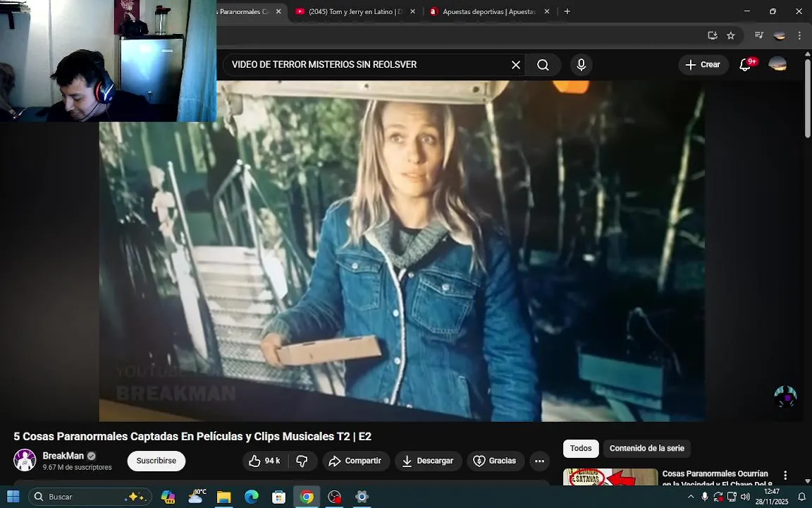This screenshot has width=812, height=508.
Task: Open Windows notification center bell
Action: tap(801, 497)
